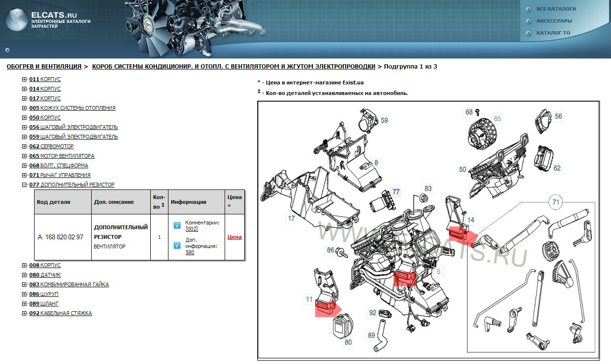Click the red Цена price link
The image size is (611, 364).
[x=234, y=237]
